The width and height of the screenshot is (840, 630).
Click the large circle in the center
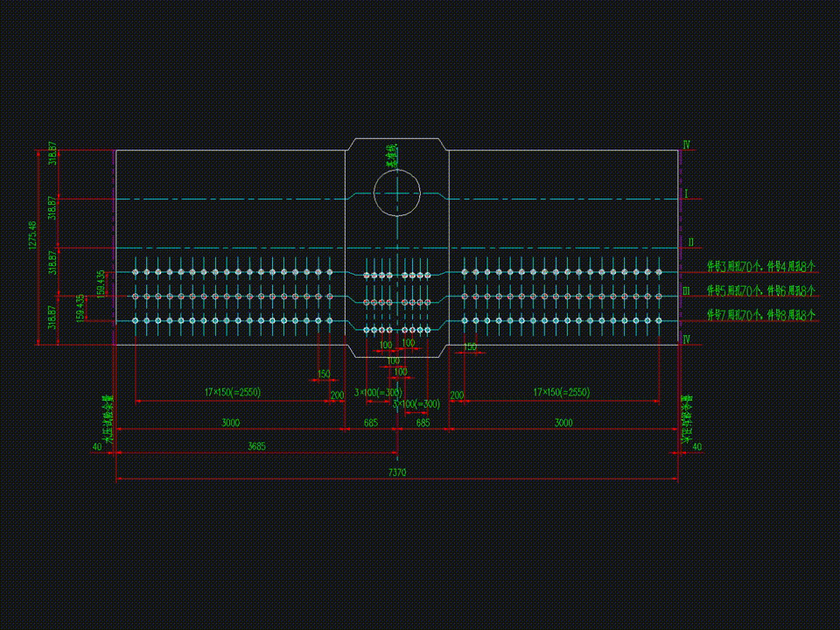(x=397, y=192)
